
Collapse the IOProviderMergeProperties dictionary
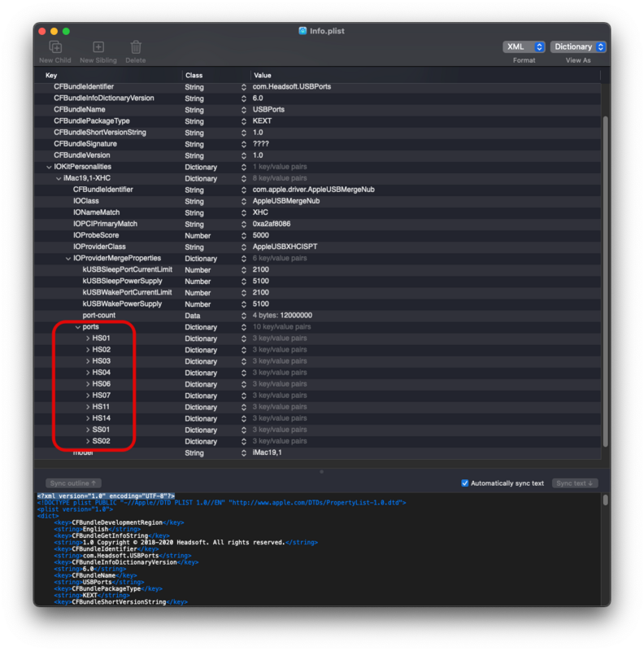click(68, 259)
